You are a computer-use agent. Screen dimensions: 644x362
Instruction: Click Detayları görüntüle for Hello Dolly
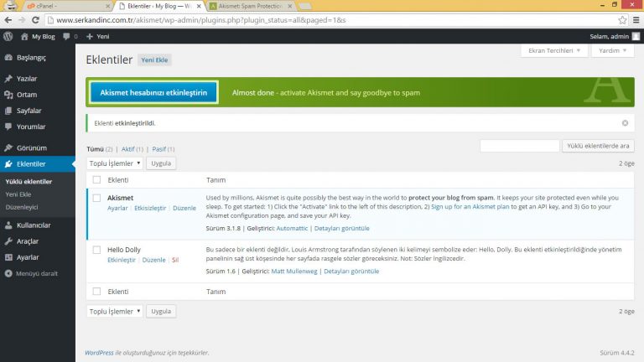click(351, 271)
